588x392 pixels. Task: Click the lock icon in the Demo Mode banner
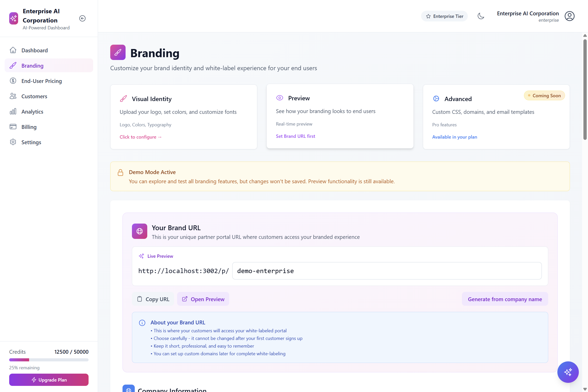pyautogui.click(x=120, y=173)
